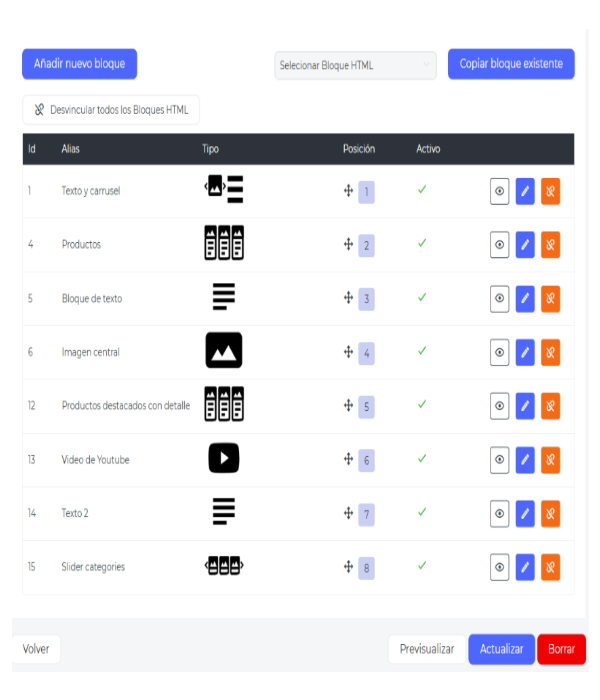This screenshot has width=600, height=700.
Task: Click eye icon in Productos row
Action: pos(500,245)
